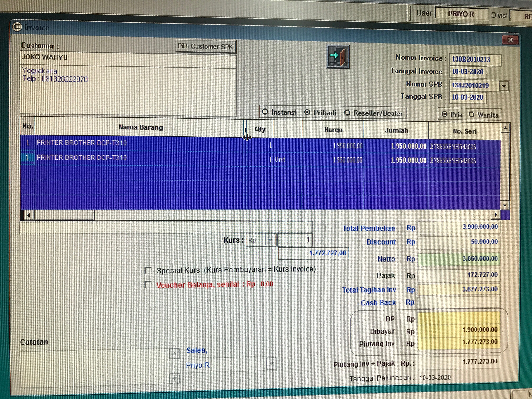The width and height of the screenshot is (532, 399).
Task: Select second PRINTER BROTHER DCP-T310 row
Action: click(82, 158)
